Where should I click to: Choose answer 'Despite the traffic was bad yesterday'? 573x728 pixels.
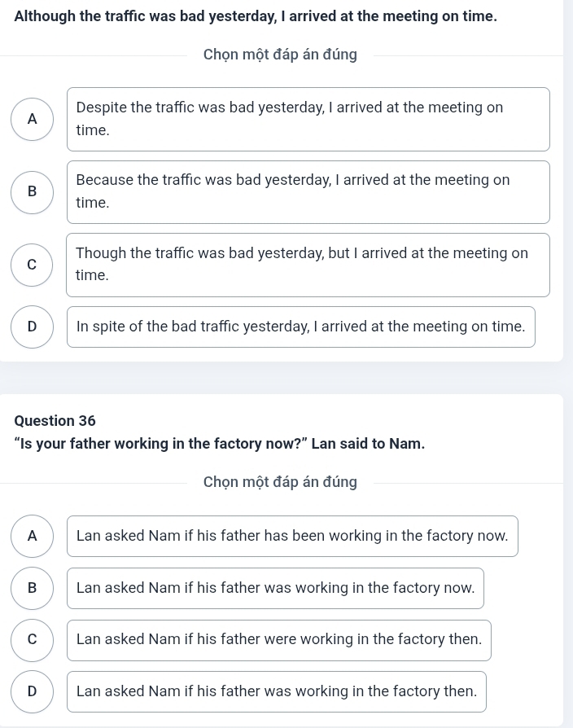[x=308, y=120]
